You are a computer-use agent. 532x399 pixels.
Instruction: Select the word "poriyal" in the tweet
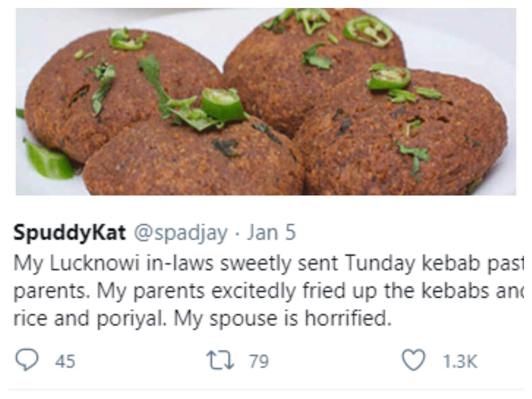(x=136, y=319)
